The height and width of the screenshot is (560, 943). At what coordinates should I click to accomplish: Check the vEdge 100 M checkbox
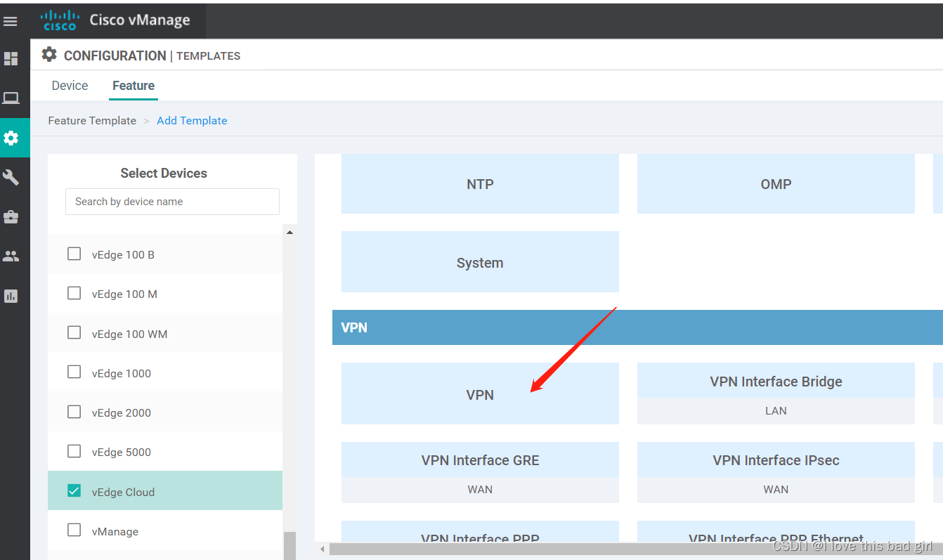[74, 293]
